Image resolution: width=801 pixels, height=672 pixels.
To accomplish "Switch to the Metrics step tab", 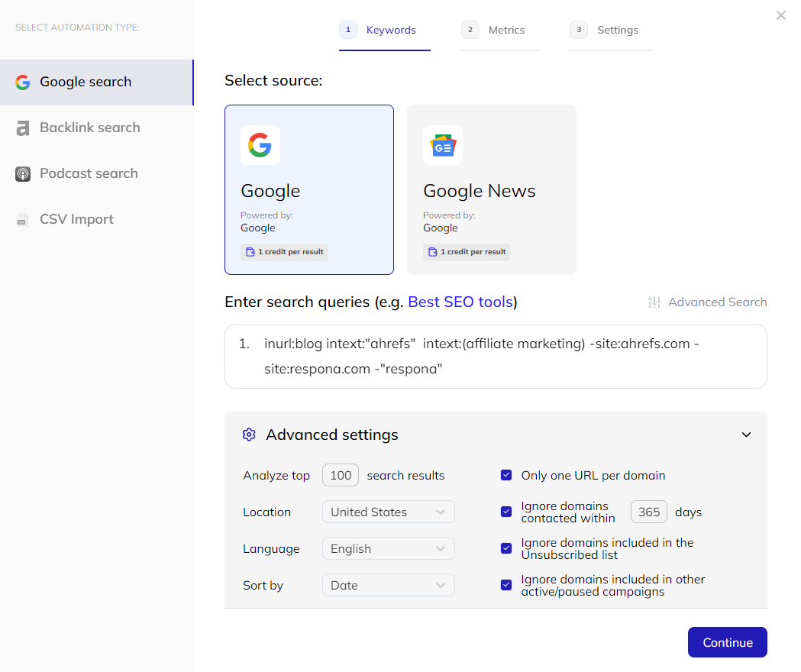I will point(499,31).
